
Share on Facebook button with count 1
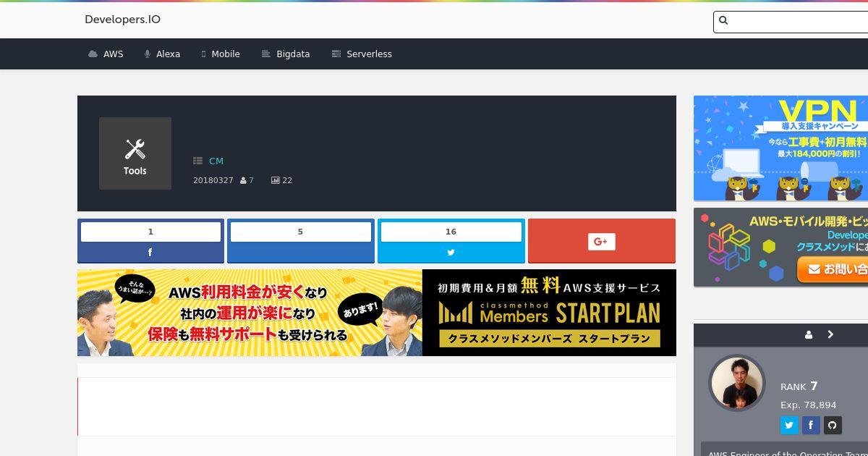[x=150, y=241]
